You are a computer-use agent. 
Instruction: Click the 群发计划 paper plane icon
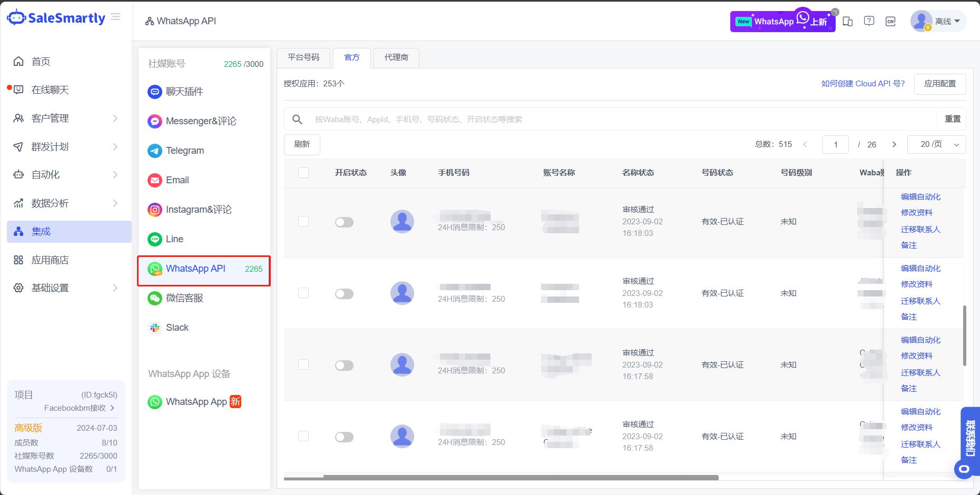[18, 147]
